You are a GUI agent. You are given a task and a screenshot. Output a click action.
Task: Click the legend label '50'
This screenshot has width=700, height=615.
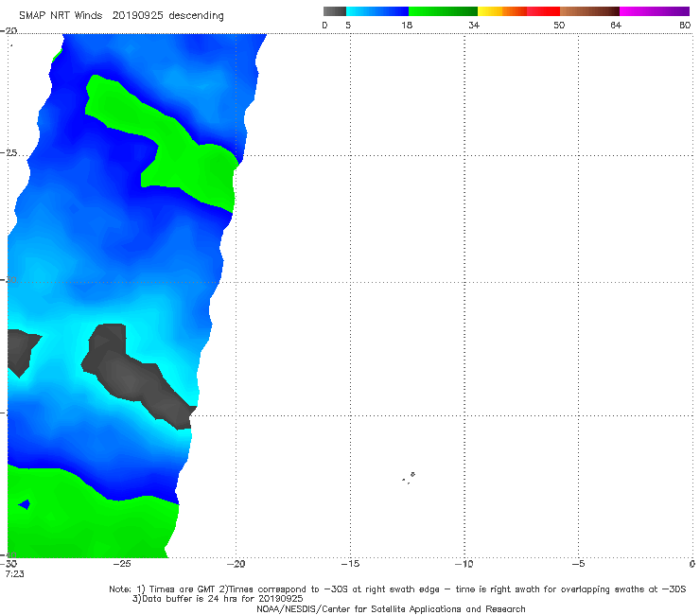559,26
